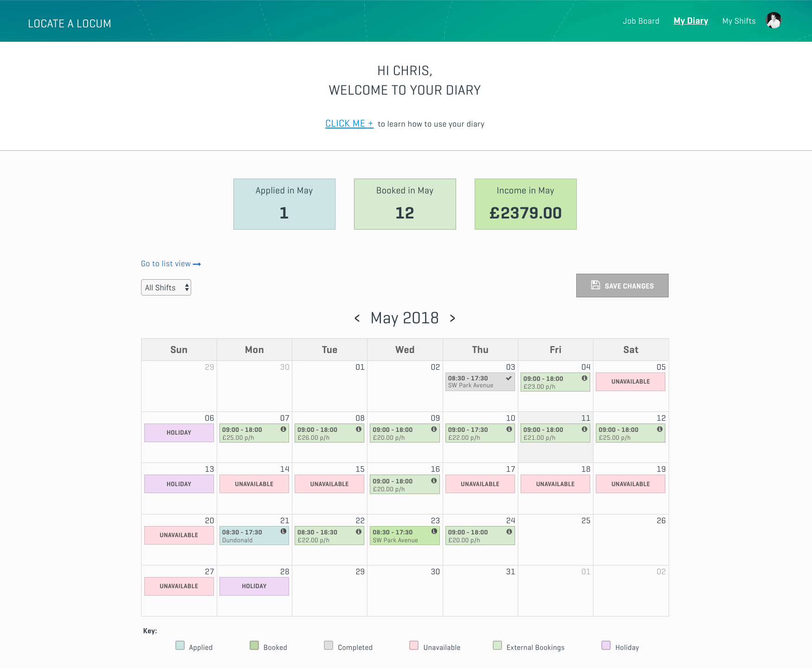812x668 pixels.
Task: Click the Booked key color swatch
Action: click(254, 645)
